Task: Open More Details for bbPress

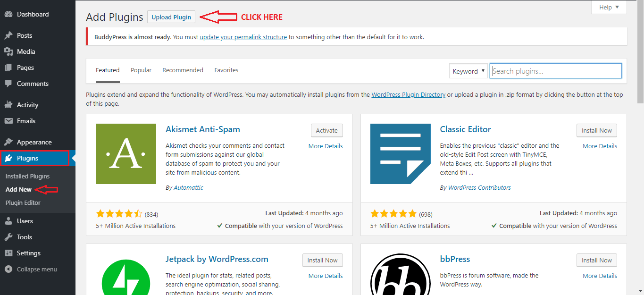Action: (600, 276)
